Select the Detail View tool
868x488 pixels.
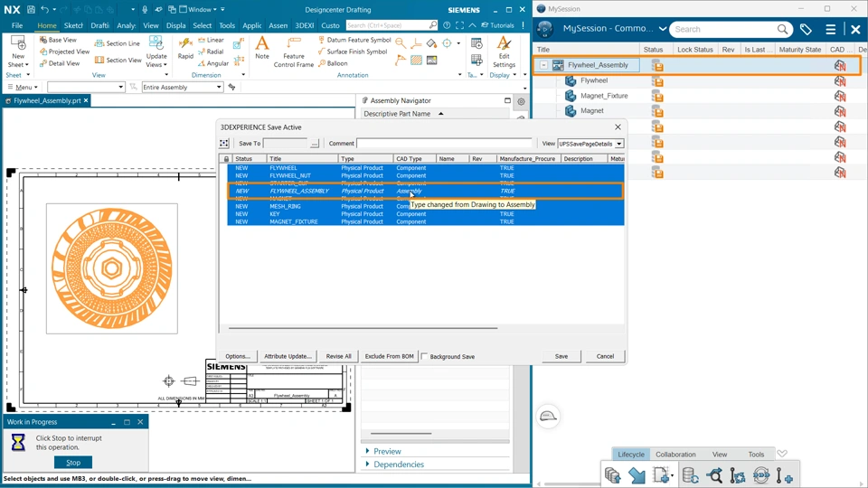click(60, 63)
